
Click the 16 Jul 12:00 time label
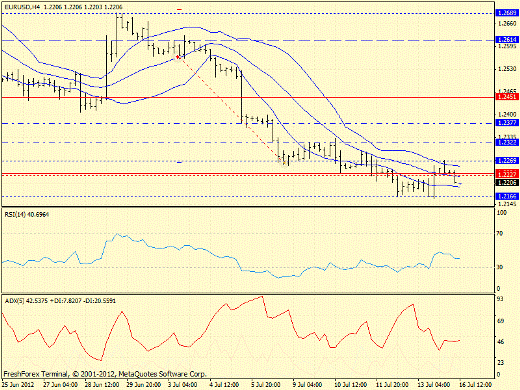[x=475, y=385]
